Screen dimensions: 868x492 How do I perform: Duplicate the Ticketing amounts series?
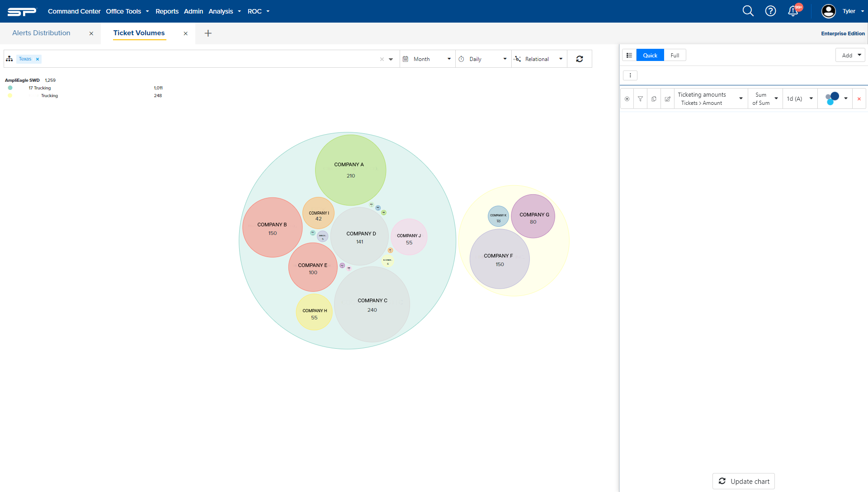654,98
